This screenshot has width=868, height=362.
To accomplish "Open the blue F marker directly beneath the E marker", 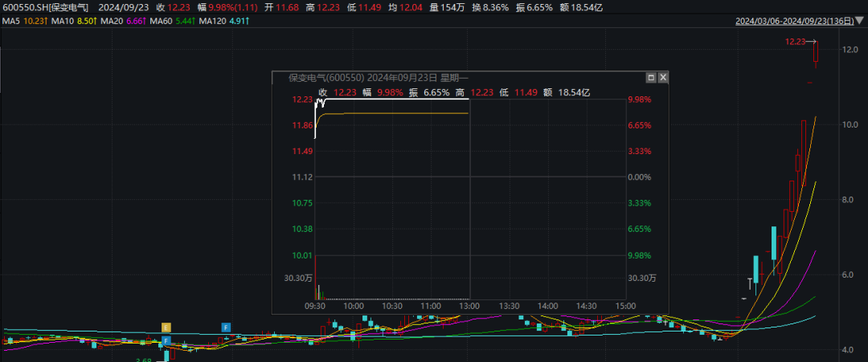I will [166, 341].
